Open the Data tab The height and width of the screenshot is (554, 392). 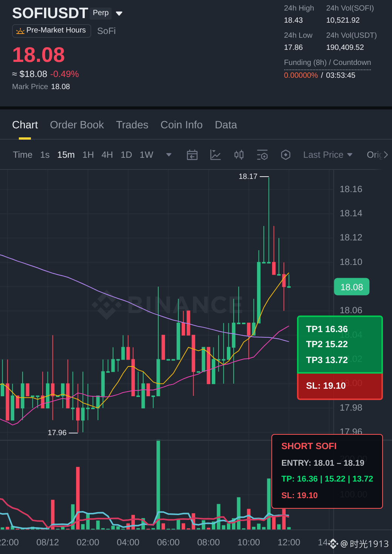click(226, 125)
